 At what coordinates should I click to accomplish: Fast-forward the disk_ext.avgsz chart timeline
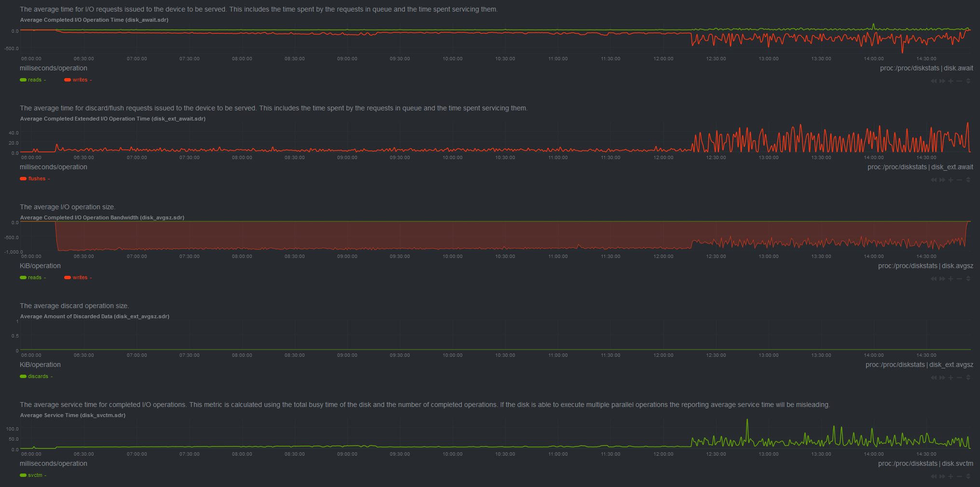coord(942,378)
